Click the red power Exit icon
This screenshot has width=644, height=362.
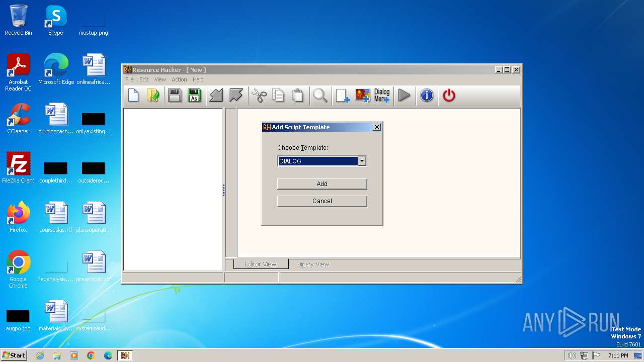449,95
